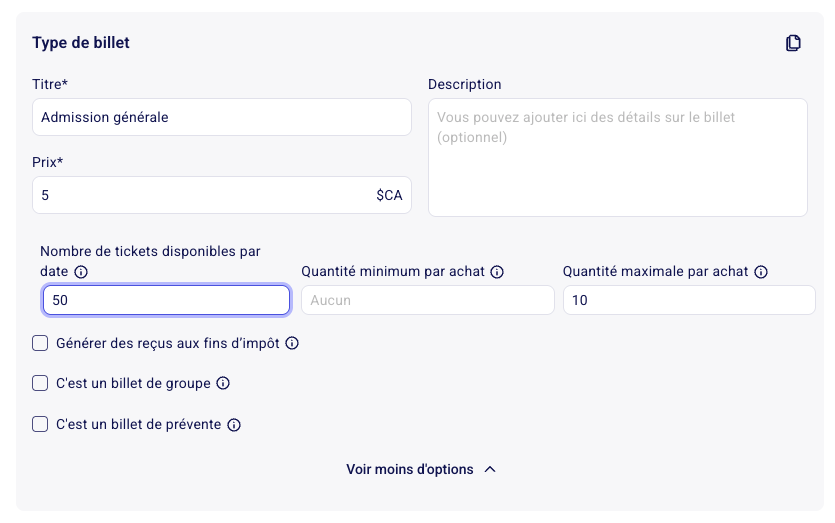Check the C'est un billet de groupe box
Image resolution: width=835 pixels, height=523 pixels.
pos(40,383)
